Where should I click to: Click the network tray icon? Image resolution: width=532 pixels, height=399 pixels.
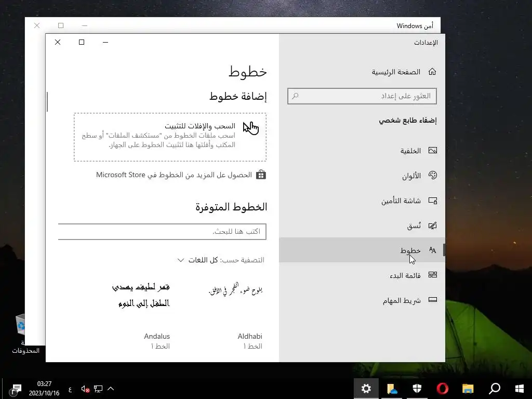click(x=98, y=389)
